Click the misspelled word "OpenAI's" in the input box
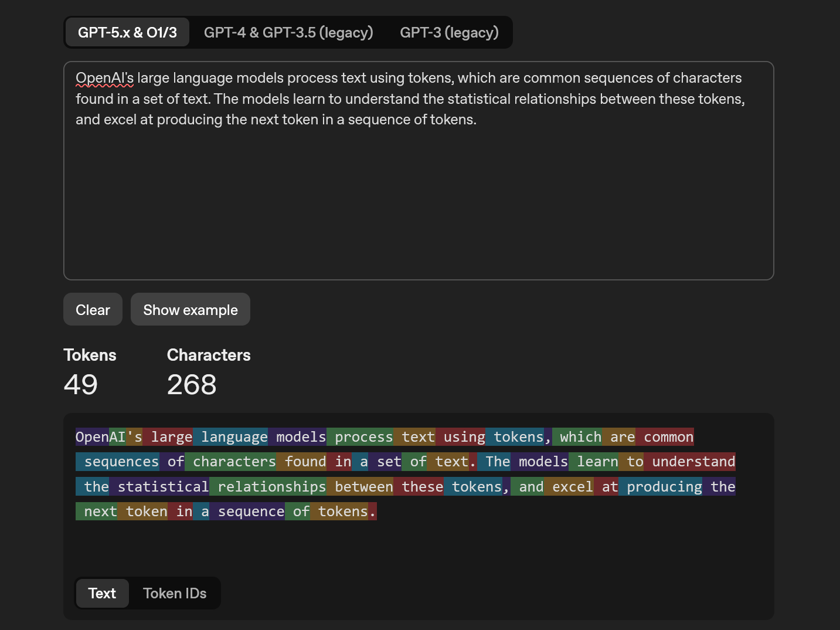This screenshot has height=630, width=840. (104, 78)
